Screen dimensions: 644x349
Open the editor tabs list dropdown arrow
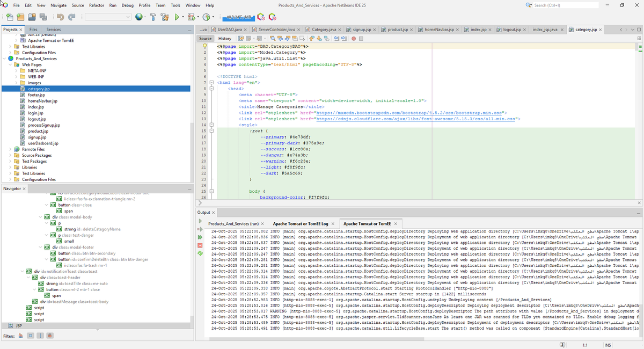(x=632, y=29)
